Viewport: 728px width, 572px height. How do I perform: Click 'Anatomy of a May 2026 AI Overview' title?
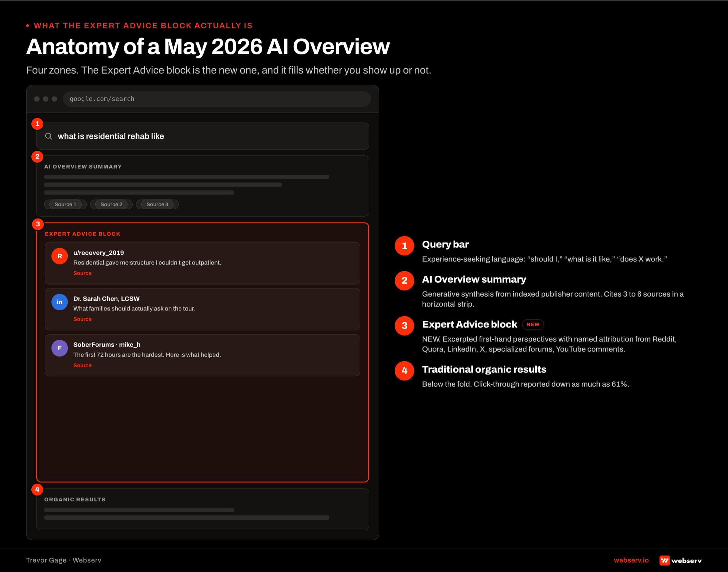coord(208,46)
